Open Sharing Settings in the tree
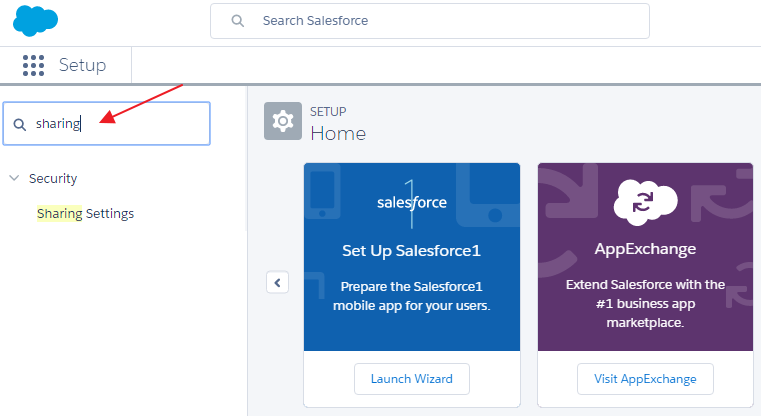Viewport: 761px width, 416px height. [85, 213]
